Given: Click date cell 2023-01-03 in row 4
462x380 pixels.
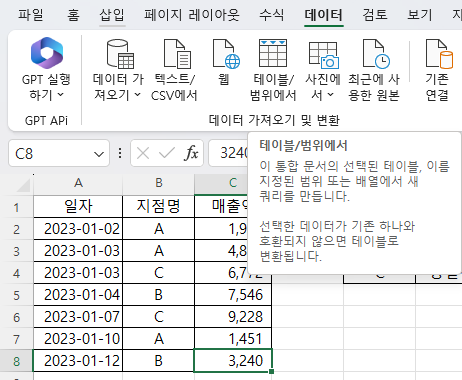Looking at the screenshot, I should click(78, 273).
